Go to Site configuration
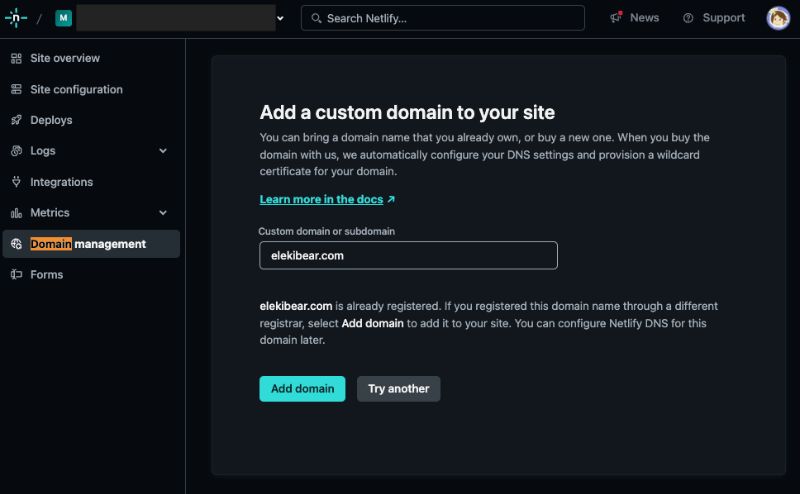Image resolution: width=800 pixels, height=494 pixels. coord(76,89)
